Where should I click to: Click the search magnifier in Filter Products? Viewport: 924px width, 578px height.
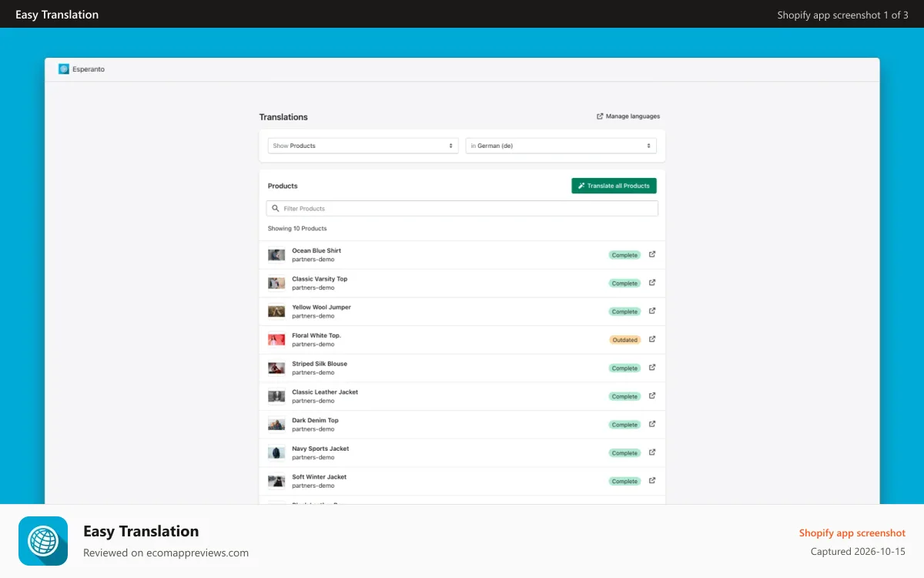pos(276,209)
